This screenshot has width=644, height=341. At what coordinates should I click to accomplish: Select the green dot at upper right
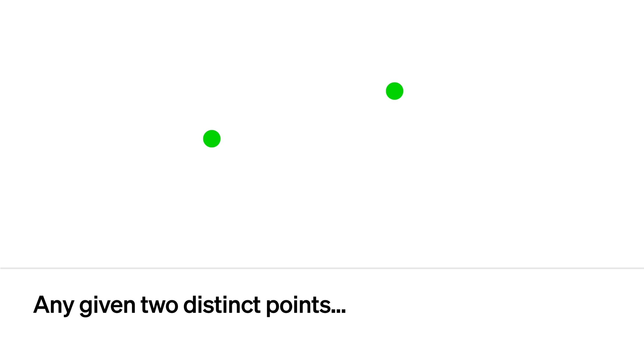394,90
